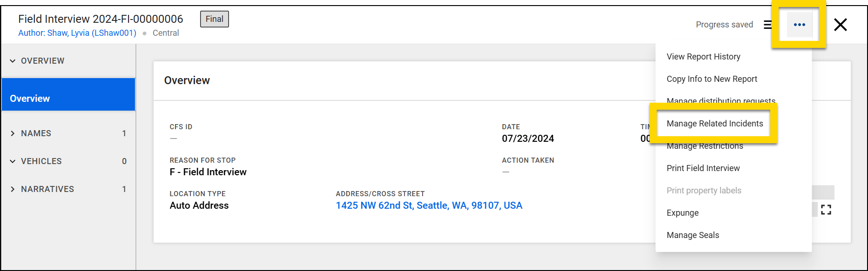
Task: Expand the NARRATIVES section
Action: click(x=13, y=189)
